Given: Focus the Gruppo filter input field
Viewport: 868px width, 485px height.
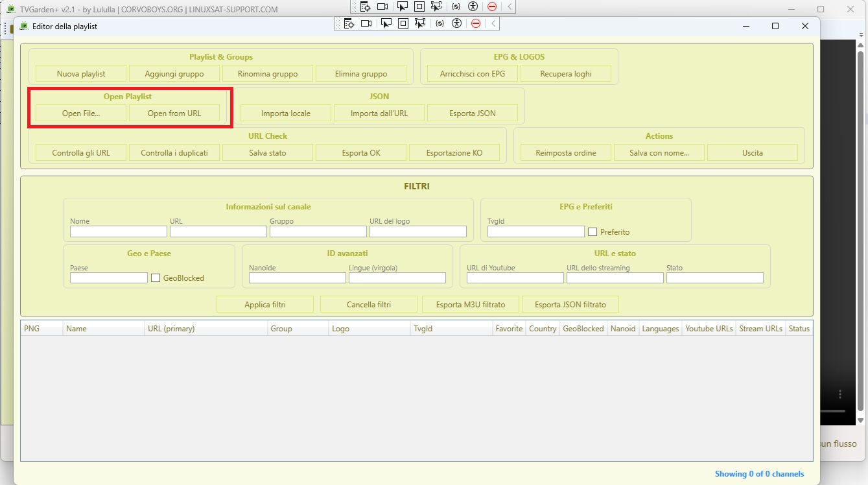Looking at the screenshot, I should [318, 231].
